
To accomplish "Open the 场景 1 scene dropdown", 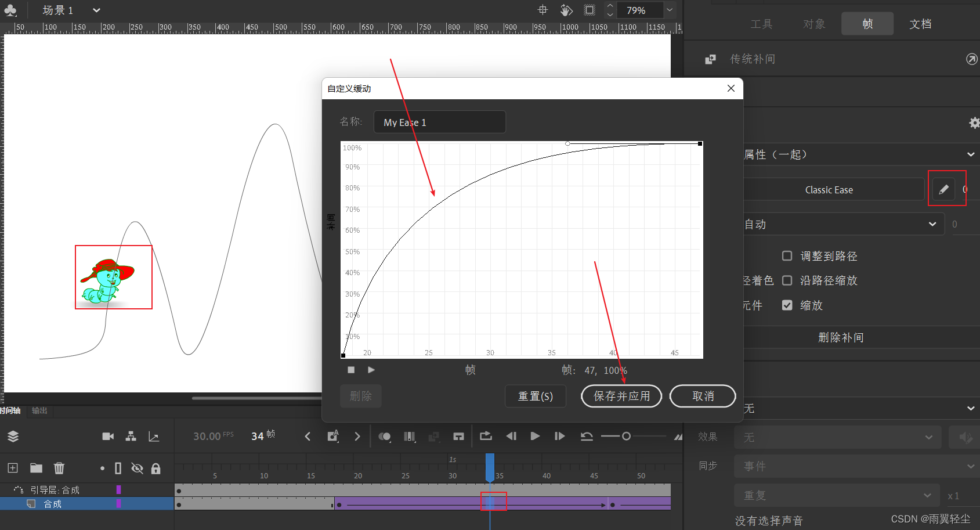I will [x=96, y=10].
